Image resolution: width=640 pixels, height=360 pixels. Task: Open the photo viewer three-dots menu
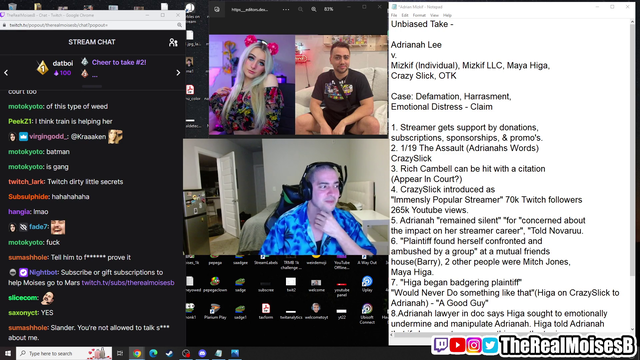(x=286, y=9)
